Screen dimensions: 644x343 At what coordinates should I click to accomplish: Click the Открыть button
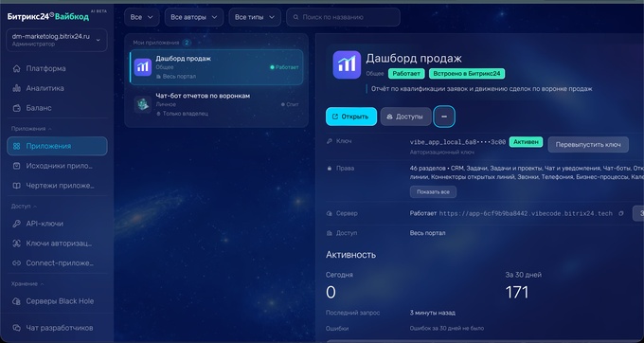click(x=351, y=117)
